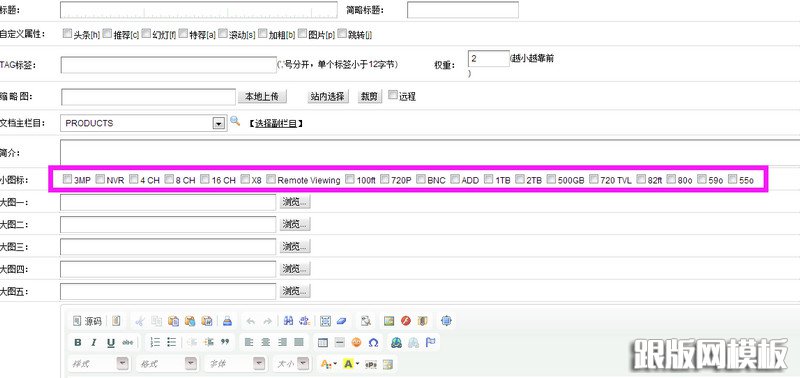Tick the 头条[h] custom attribute
Screen dimensions: 800x378
pyautogui.click(x=67, y=34)
